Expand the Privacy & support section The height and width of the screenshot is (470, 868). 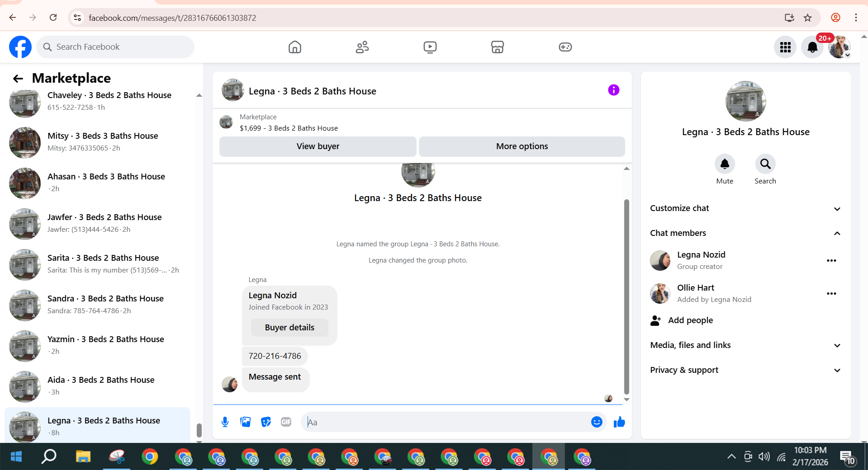pyautogui.click(x=745, y=370)
